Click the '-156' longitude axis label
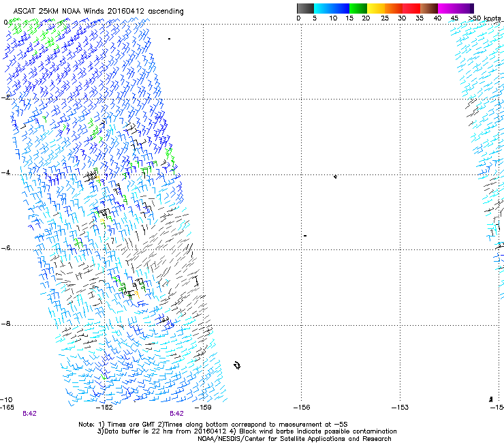Image resolution: width=504 pixels, height=443 pixels. [302, 408]
